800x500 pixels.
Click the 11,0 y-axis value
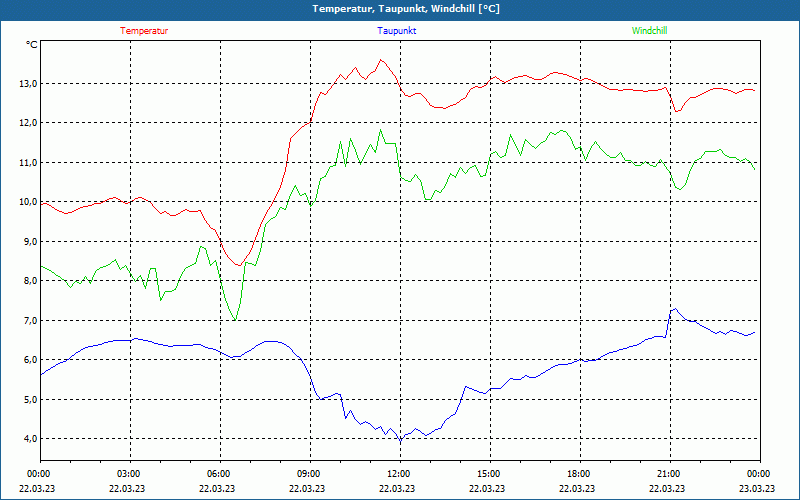point(28,163)
